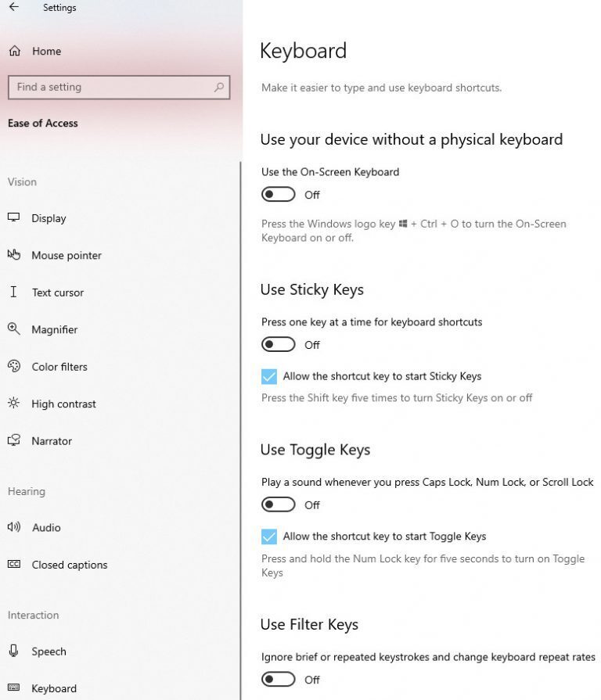Viewport: 601px width, 700px height.
Task: Select the Color filters icon
Action: point(13,366)
